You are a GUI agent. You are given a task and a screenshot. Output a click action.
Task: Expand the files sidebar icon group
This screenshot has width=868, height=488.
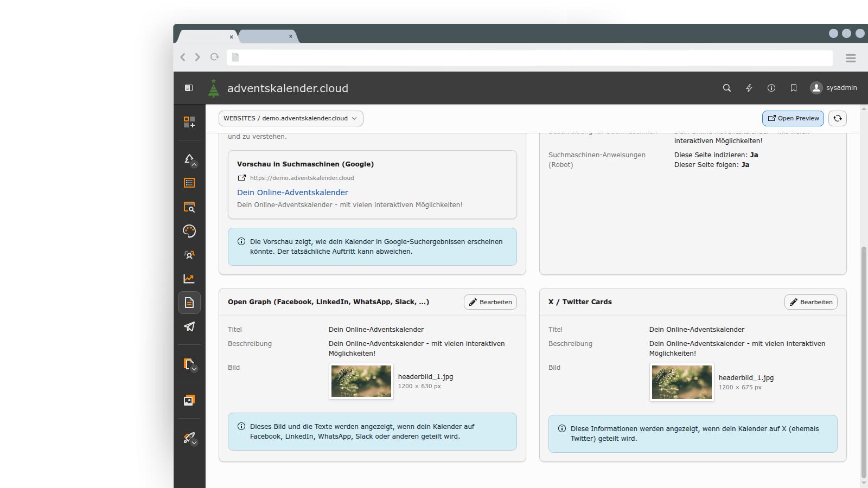[189, 364]
